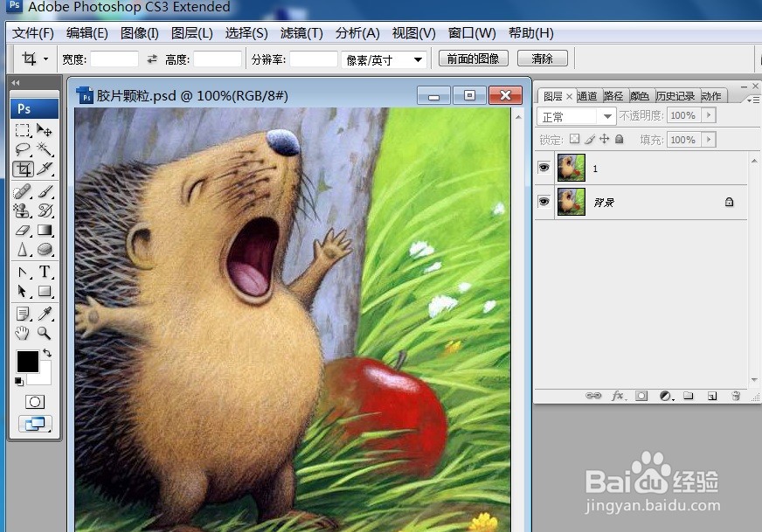Create a new layer button
Image resolution: width=762 pixels, height=532 pixels.
pos(712,396)
